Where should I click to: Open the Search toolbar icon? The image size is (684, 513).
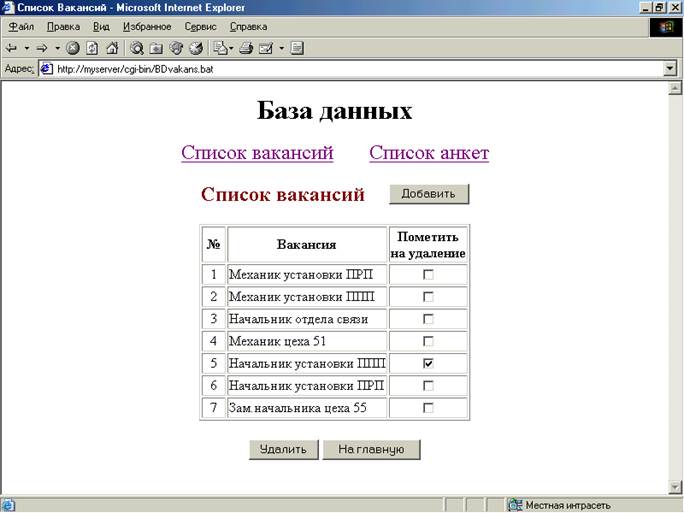tap(137, 48)
